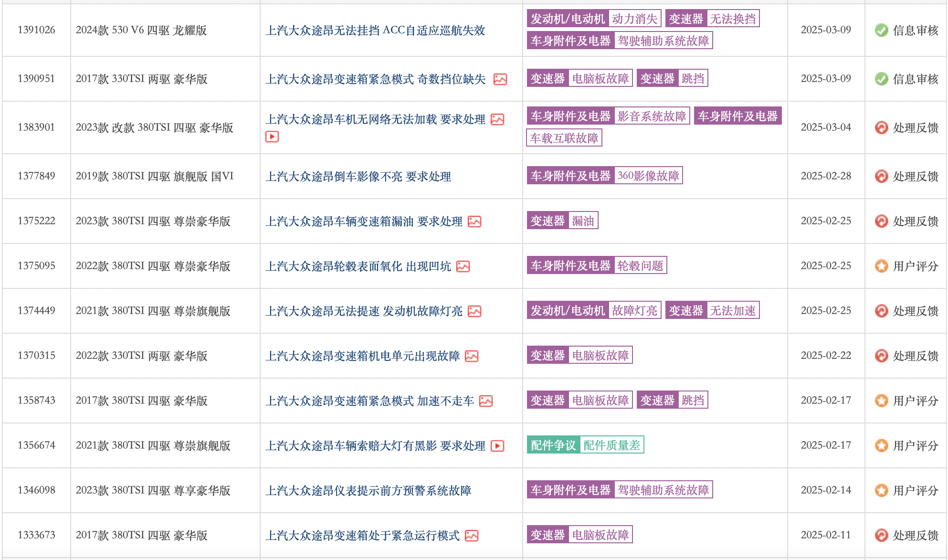
Task: Click the red 处理反馈 icon for 1377849
Action: [x=881, y=176]
